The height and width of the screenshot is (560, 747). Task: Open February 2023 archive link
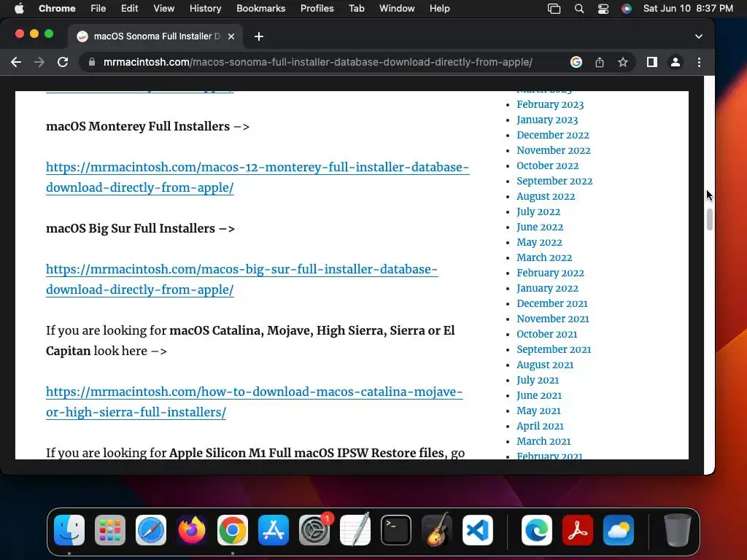click(x=550, y=104)
